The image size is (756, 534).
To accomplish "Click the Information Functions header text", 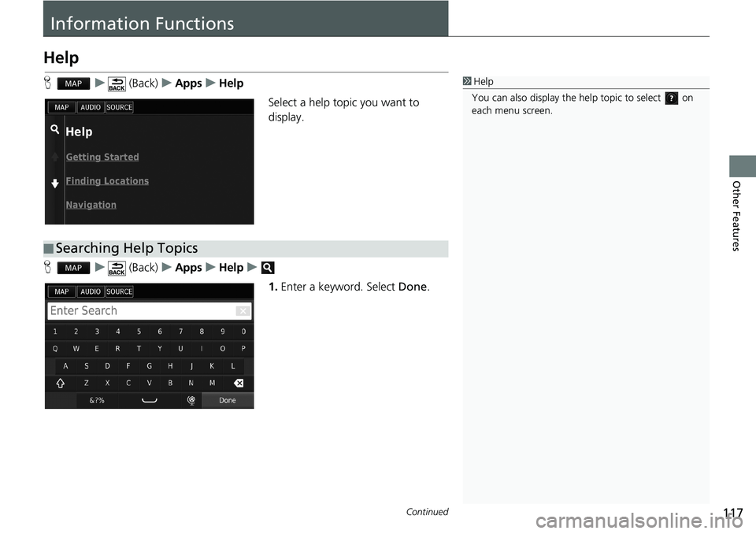I will tap(143, 23).
